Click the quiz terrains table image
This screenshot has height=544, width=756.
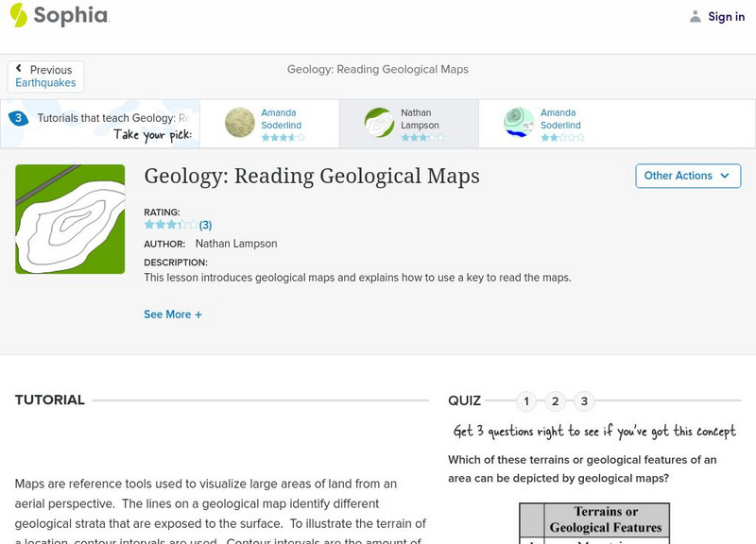pos(593,521)
